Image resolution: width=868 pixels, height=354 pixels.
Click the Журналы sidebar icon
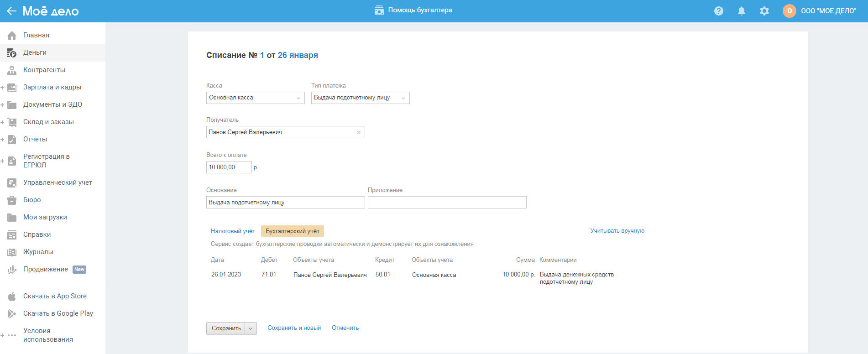pos(12,252)
